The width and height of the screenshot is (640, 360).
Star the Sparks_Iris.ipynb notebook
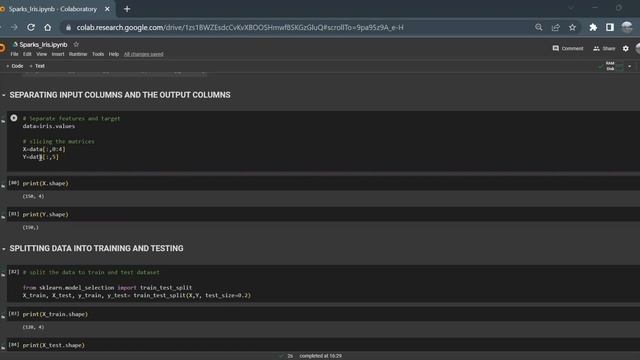click(x=76, y=44)
